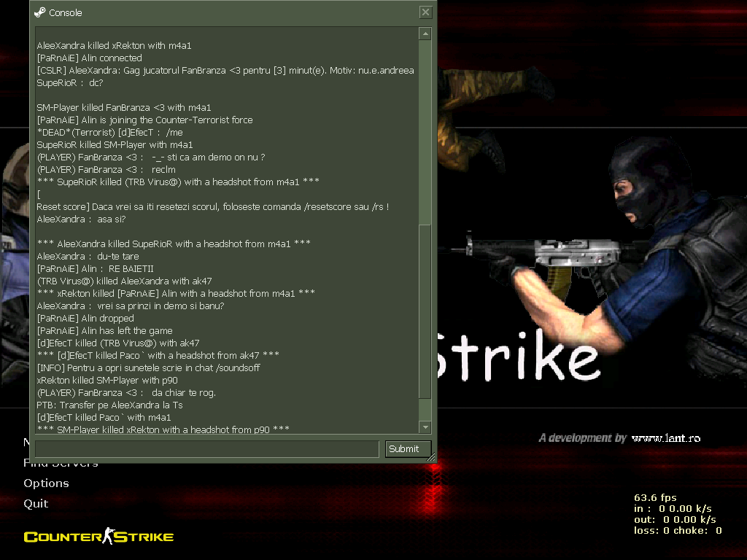Click '[INFO] Pentru a opri sunetele' line
This screenshot has width=747, height=560.
tap(148, 367)
